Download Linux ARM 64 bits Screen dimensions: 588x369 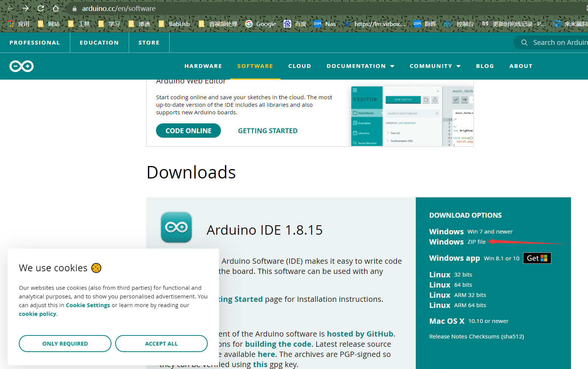pyautogui.click(x=458, y=305)
